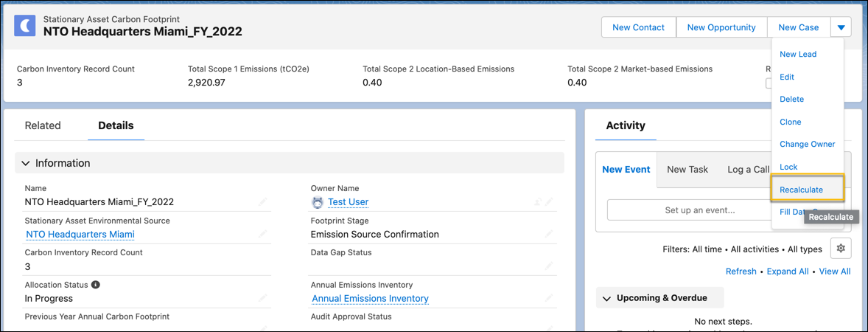The image size is (868, 332).
Task: Click the pencil for Annual Emissions Inventory field
Action: [x=549, y=299]
